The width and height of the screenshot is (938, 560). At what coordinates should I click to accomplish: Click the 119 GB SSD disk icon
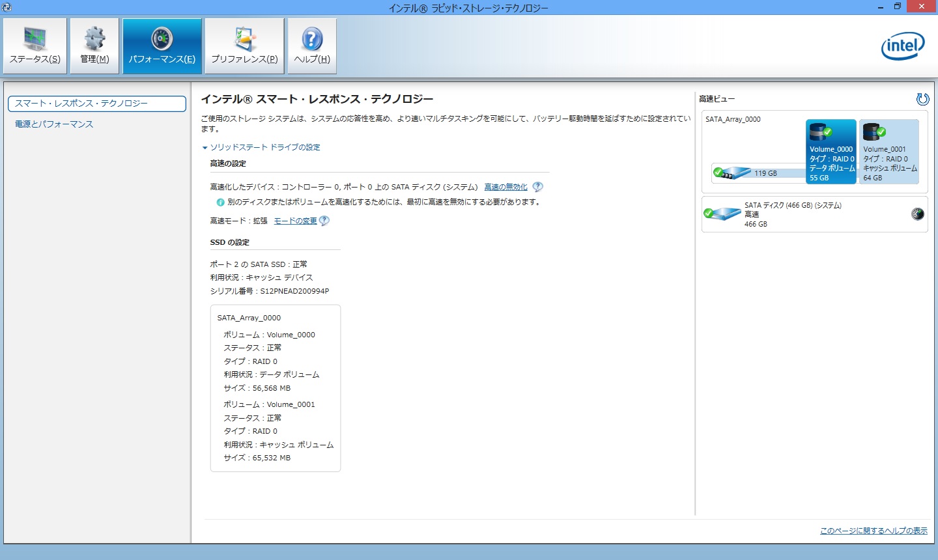732,173
